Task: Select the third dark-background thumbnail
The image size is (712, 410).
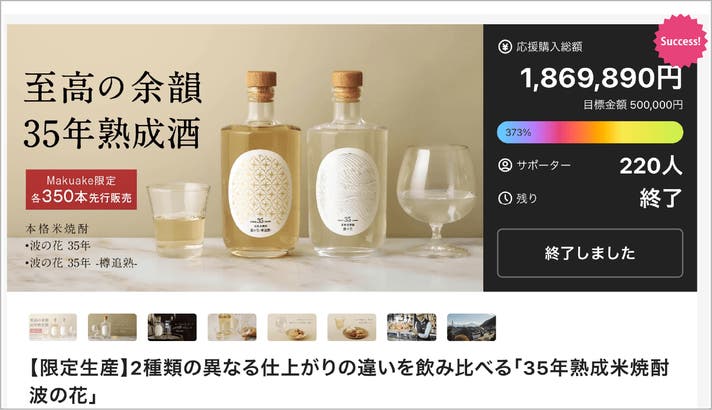Action: coord(172,327)
